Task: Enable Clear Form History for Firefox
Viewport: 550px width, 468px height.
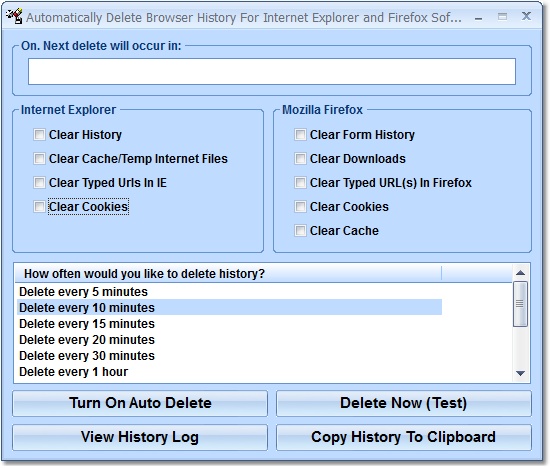Action: coord(300,135)
